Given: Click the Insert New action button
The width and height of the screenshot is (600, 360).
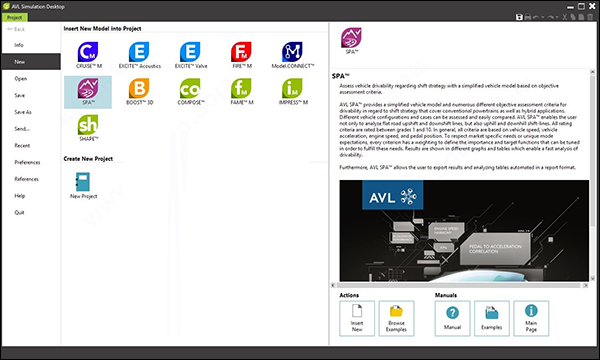Looking at the screenshot, I should [357, 318].
